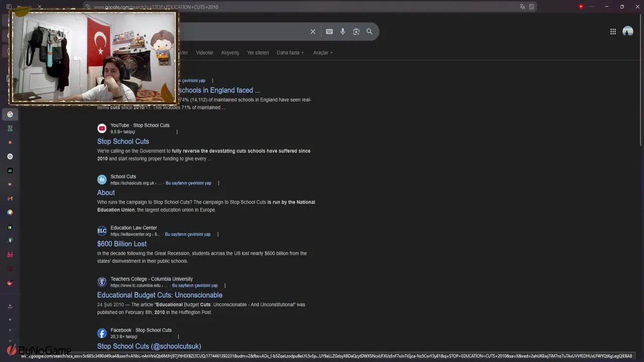Open more options for schoolcuts.org.uk About result

click(218, 183)
